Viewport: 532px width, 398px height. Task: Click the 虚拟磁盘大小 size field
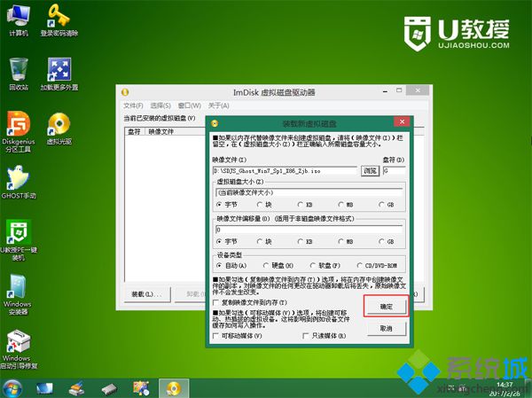pos(309,192)
